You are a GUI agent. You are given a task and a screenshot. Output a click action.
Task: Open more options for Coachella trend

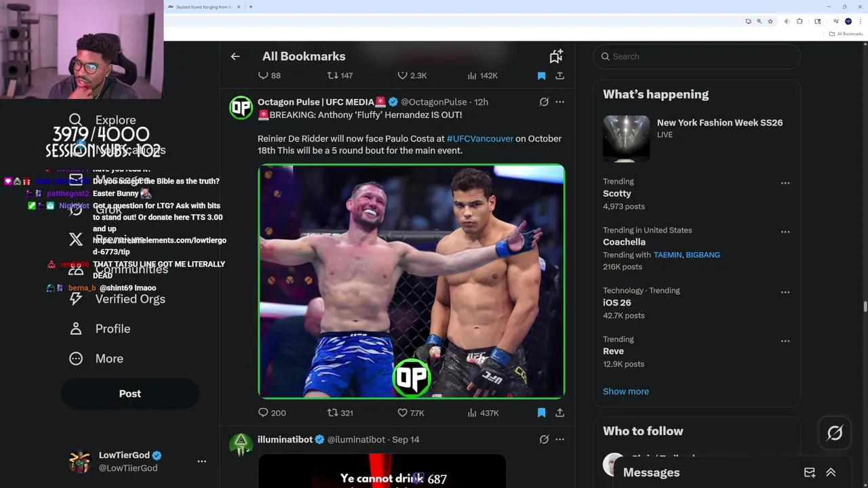click(785, 232)
